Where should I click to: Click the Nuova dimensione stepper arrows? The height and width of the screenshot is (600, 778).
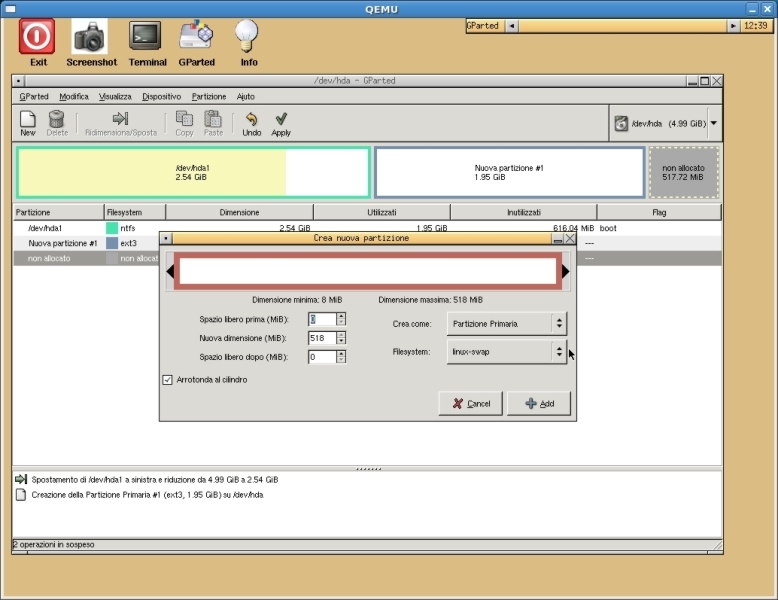341,338
